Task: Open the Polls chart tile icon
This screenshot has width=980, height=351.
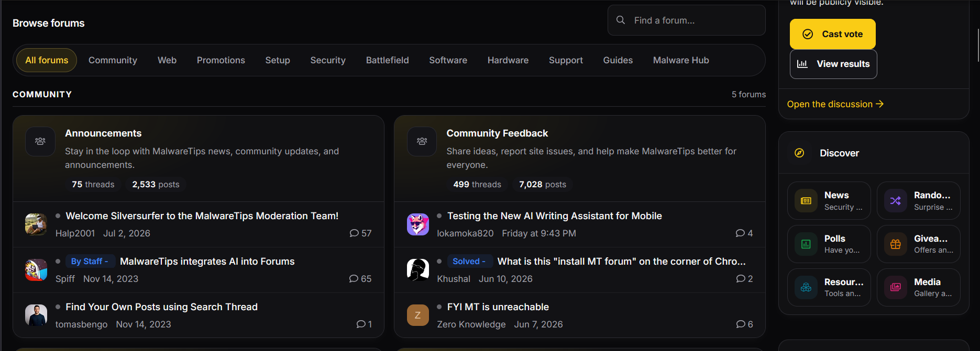Action: pyautogui.click(x=806, y=244)
